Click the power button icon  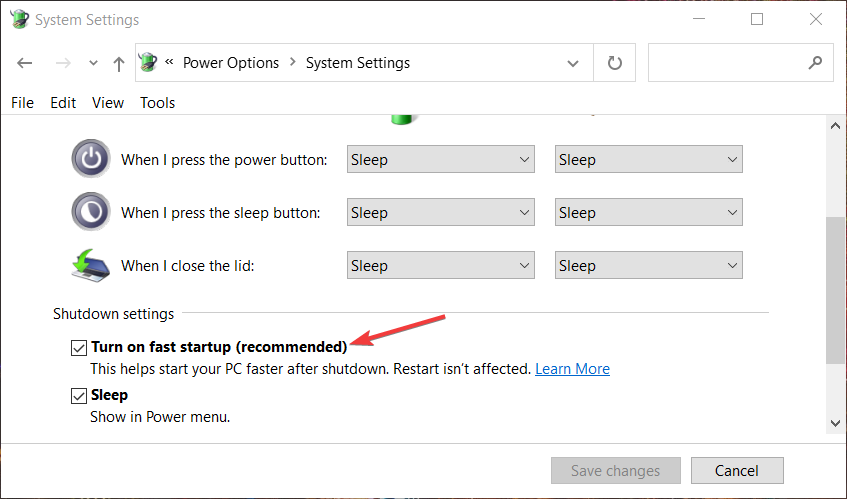click(90, 159)
